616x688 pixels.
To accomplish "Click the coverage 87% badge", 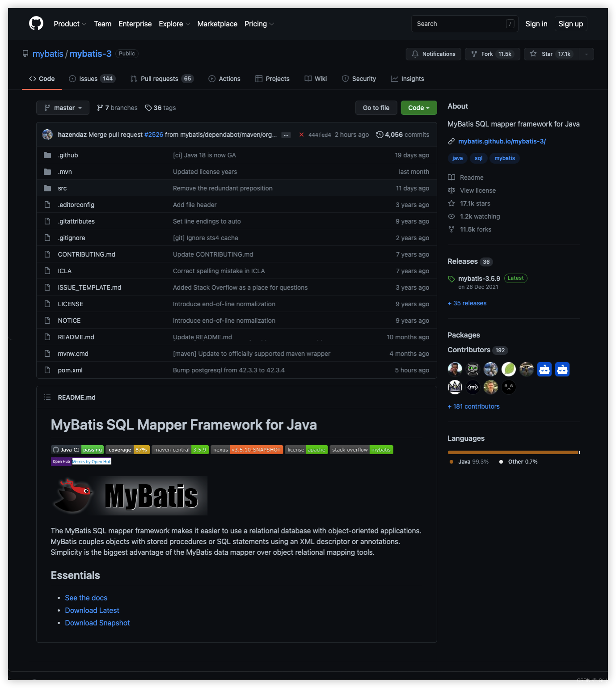I will click(x=127, y=450).
